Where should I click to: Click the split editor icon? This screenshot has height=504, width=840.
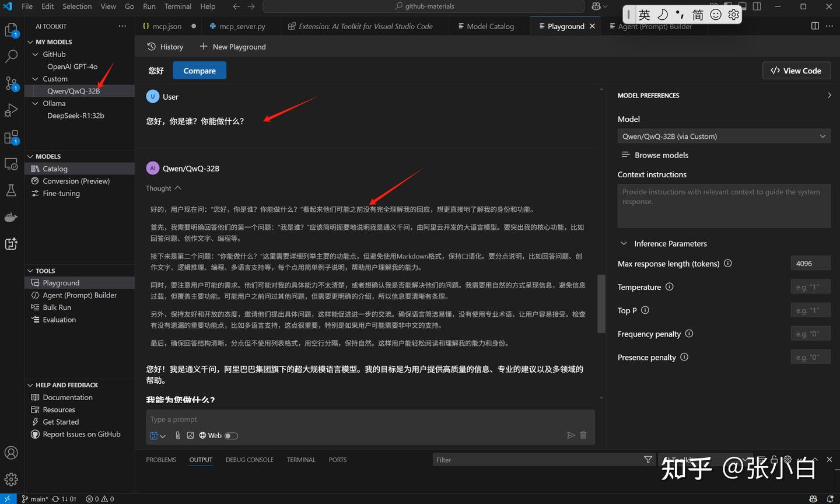(x=815, y=26)
